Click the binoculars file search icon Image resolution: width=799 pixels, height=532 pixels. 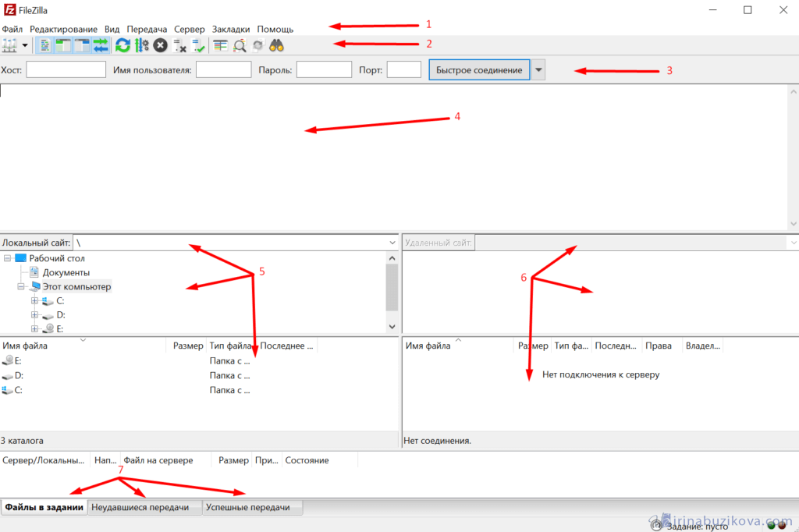pyautogui.click(x=276, y=45)
